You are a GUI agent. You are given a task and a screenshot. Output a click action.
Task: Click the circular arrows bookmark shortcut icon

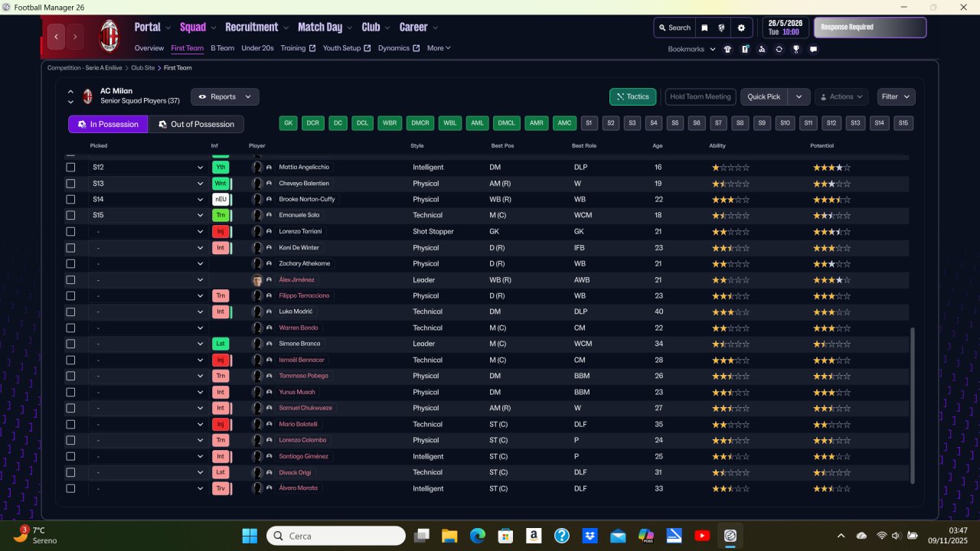[x=779, y=49]
